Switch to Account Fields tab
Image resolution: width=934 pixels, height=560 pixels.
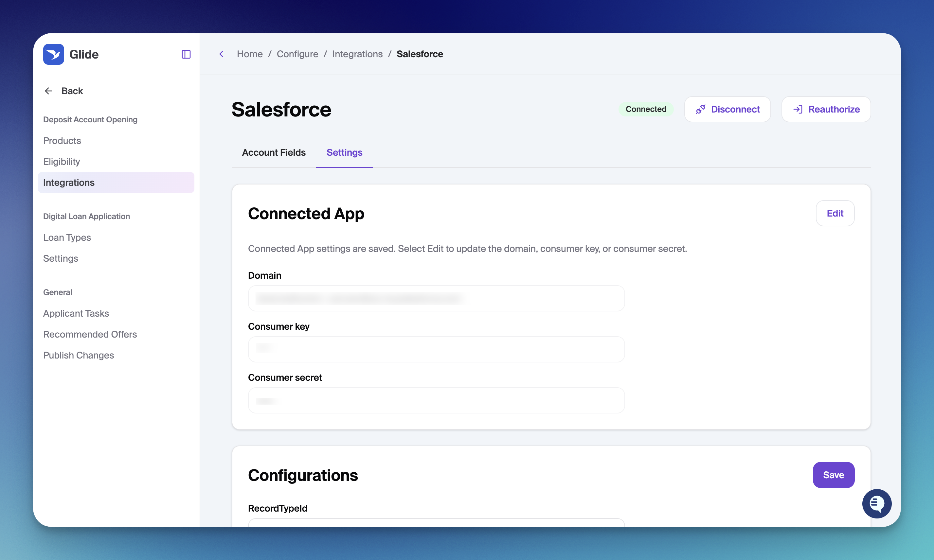[x=274, y=152]
